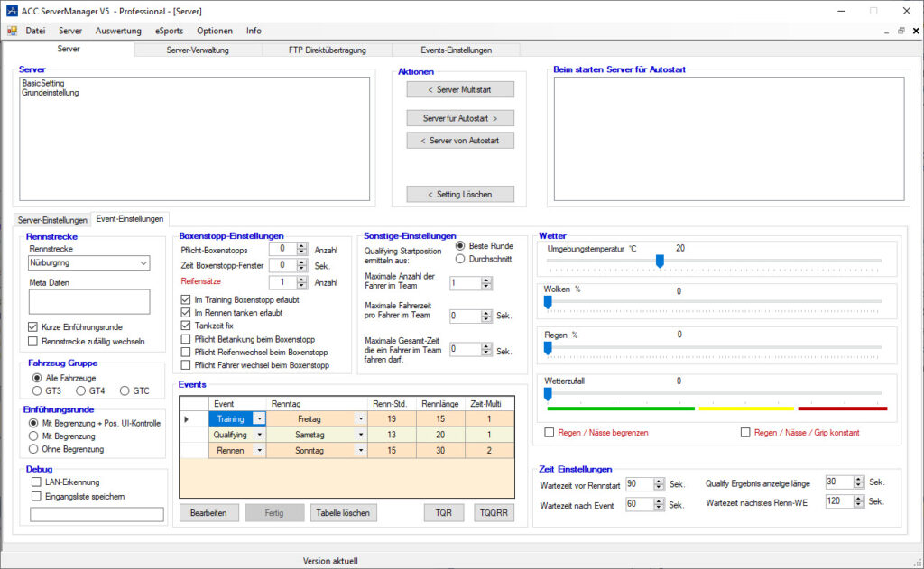Open the Training event type dropdown
924x569 pixels.
click(x=259, y=418)
